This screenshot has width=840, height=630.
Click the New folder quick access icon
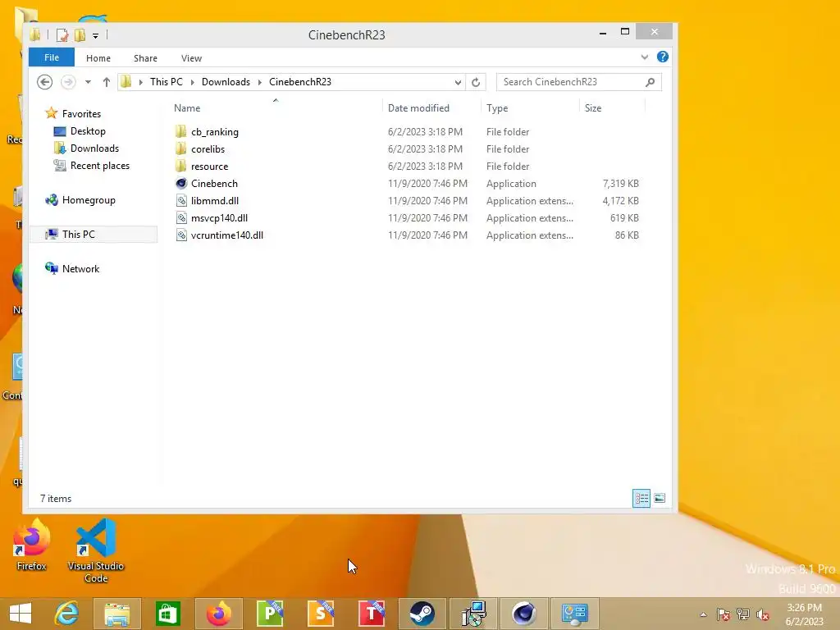click(80, 35)
